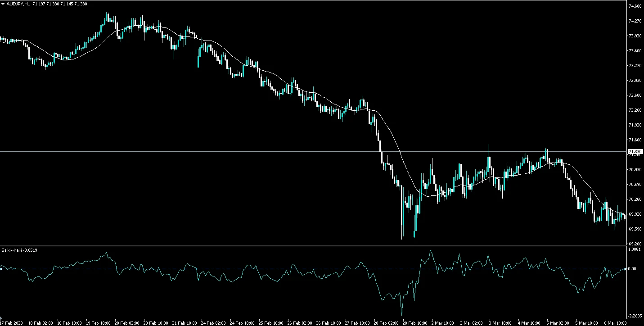Image resolution: width=644 pixels, height=326 pixels.
Task: Select the 71.330 current price tag
Action: pos(635,152)
